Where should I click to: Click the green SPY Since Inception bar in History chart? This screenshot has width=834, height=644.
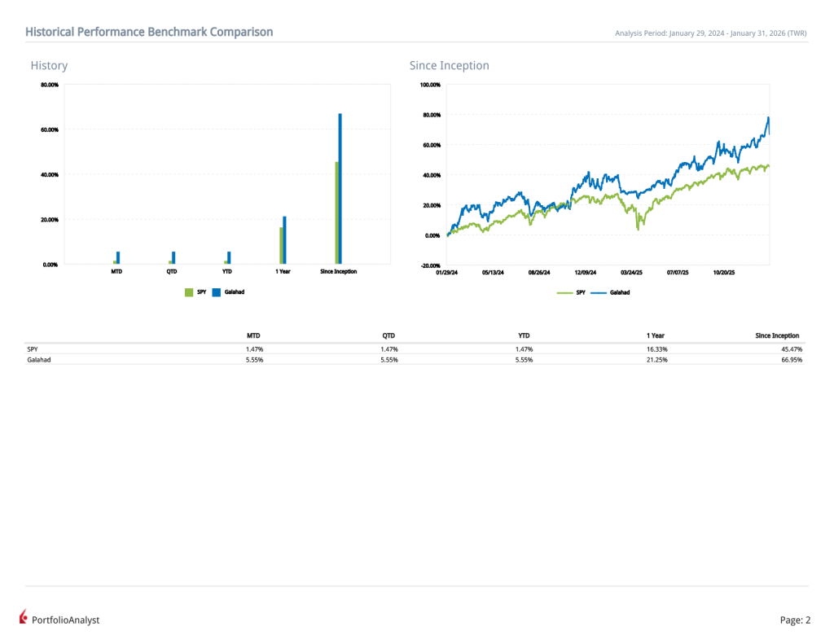(x=336, y=212)
